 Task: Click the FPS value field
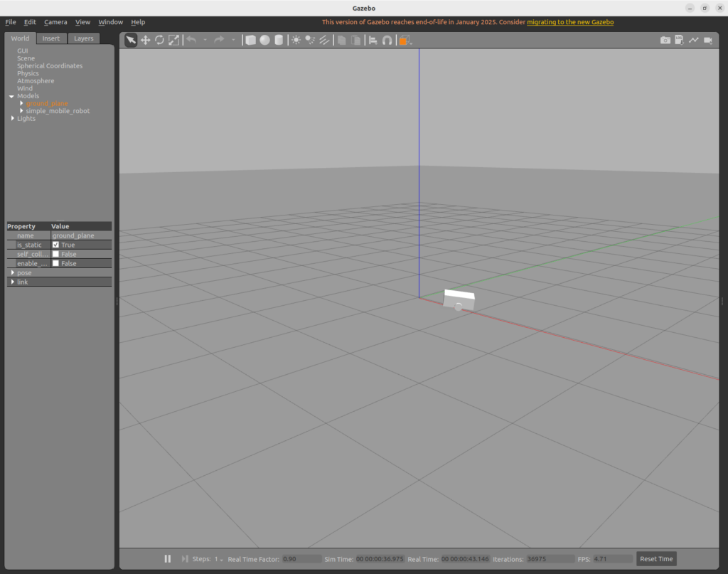click(612, 558)
